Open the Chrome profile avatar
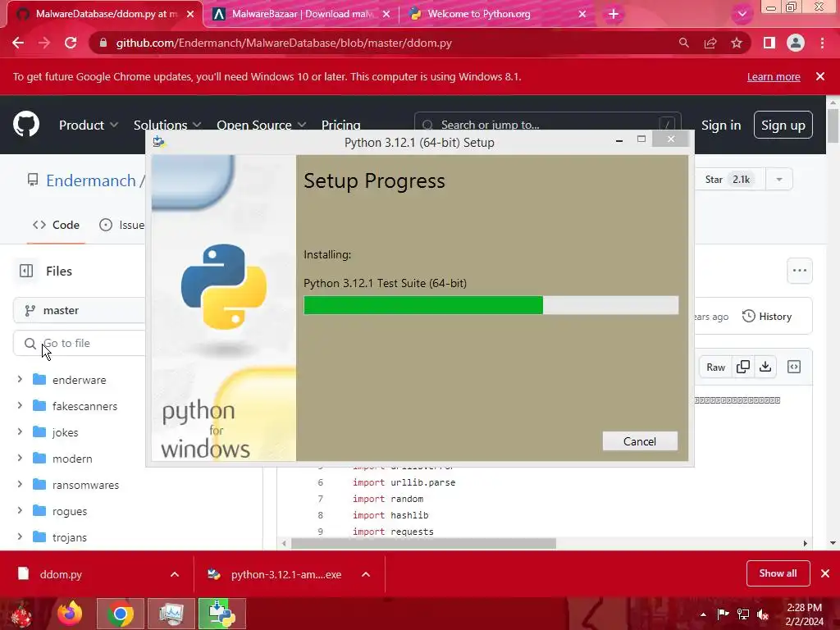Screen dimensions: 840x630 tap(796, 43)
